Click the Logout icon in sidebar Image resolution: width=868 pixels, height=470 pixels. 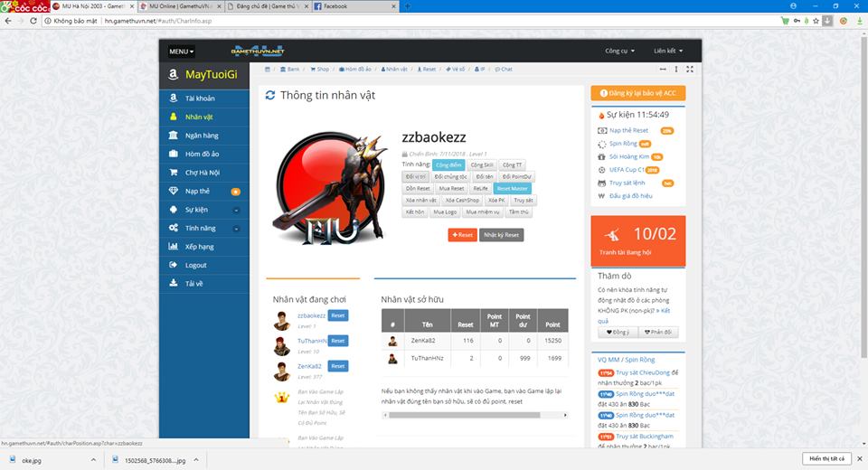[x=174, y=265]
